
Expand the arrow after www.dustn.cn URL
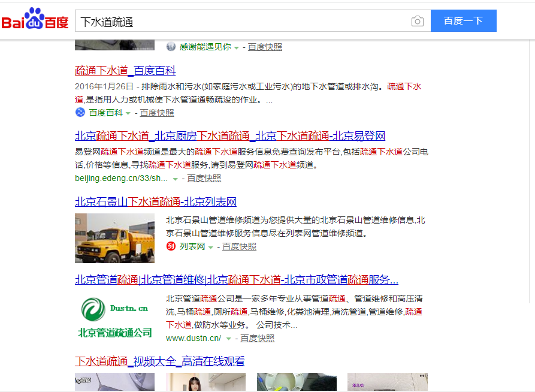[x=228, y=339]
